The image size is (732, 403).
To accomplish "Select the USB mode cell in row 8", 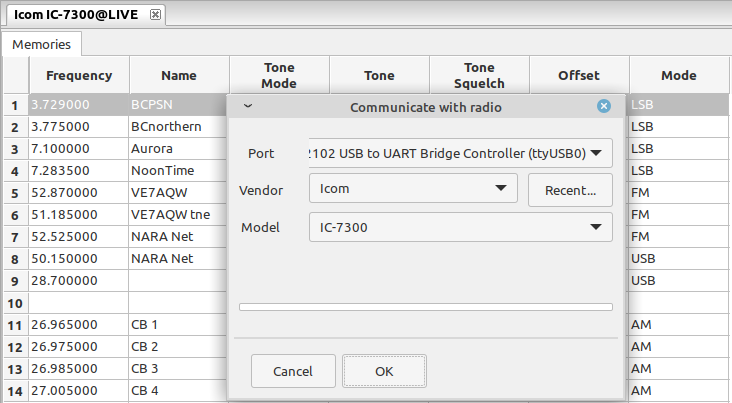I will [x=679, y=258].
